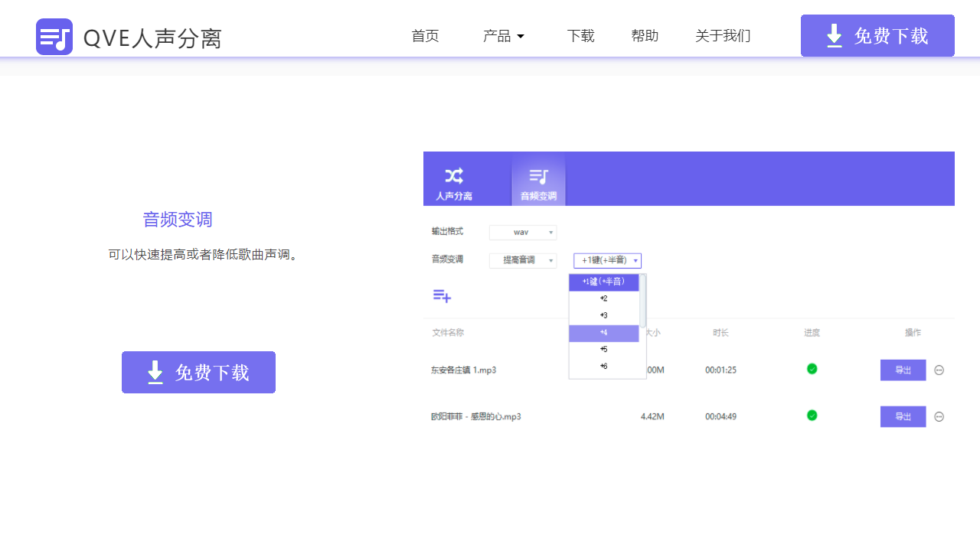Open the 提高音调 pitch mode dropdown
The image size is (980, 551).
[x=523, y=260]
